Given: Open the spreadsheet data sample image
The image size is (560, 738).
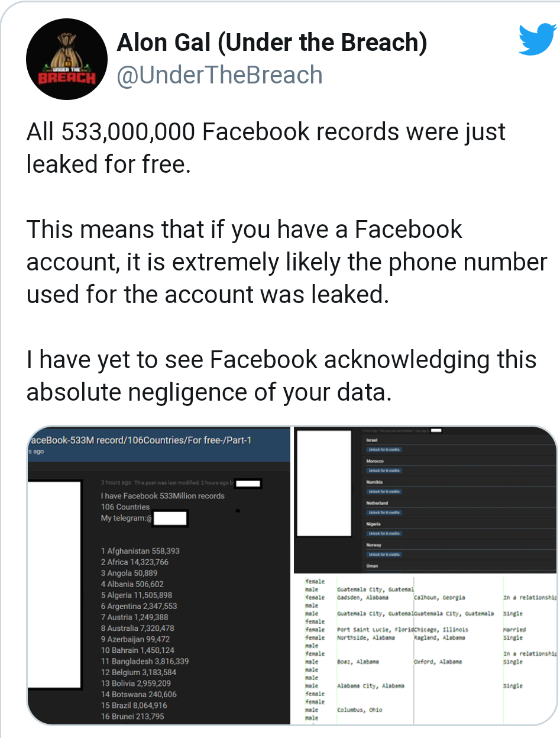Looking at the screenshot, I should (x=425, y=649).
